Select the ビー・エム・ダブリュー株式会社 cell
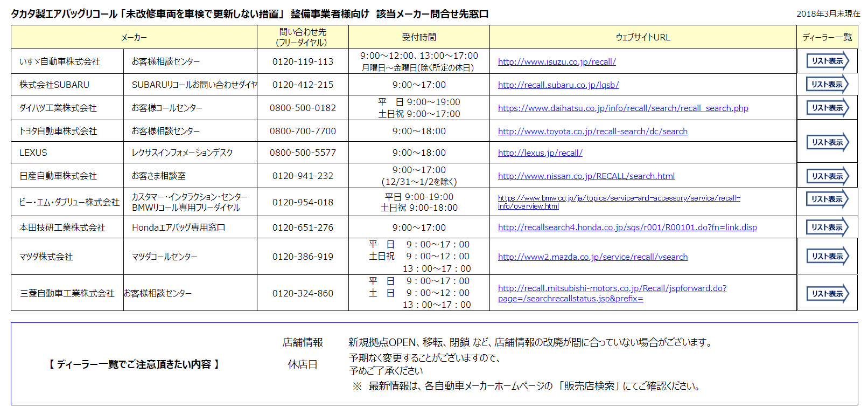The image size is (868, 414). click(67, 202)
